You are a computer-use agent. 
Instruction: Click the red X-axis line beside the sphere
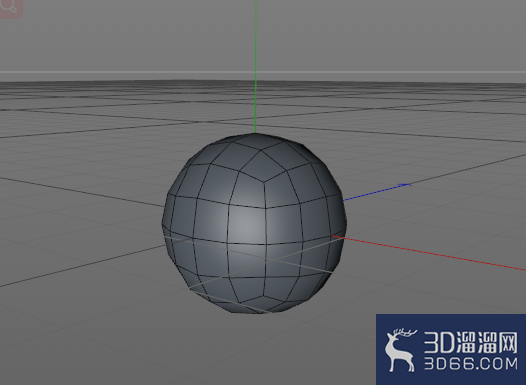click(x=429, y=254)
